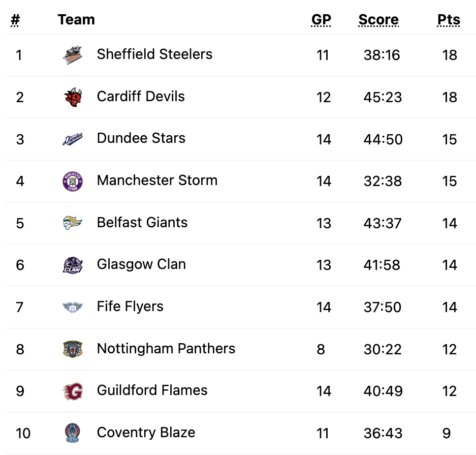Screen dimensions: 476x455
Task: Open the Fife Flyers winged logo
Action: click(x=73, y=307)
